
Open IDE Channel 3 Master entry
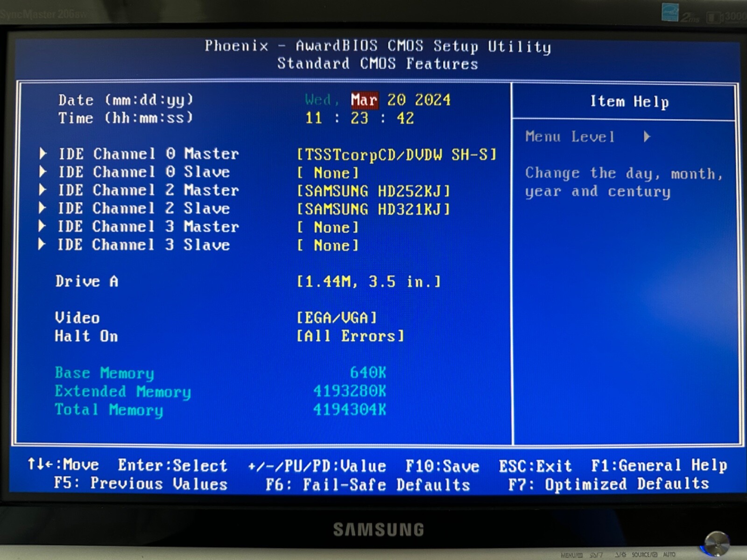148,226
